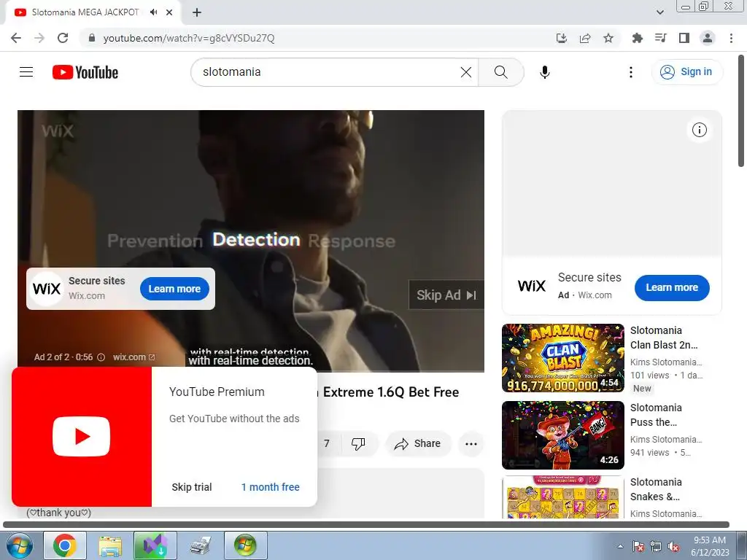Open Puss the... video thumbnail
This screenshot has height=560, width=747.
coord(563,435)
